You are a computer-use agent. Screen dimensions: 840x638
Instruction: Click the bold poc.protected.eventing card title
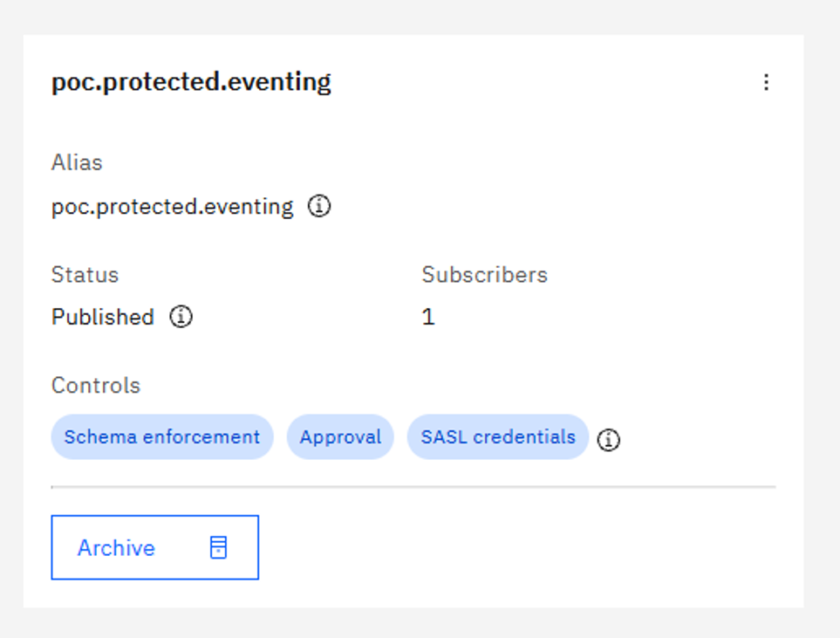point(191,82)
